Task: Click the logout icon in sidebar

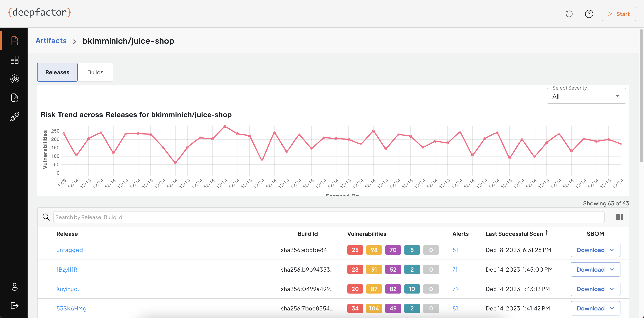Action: click(15, 305)
